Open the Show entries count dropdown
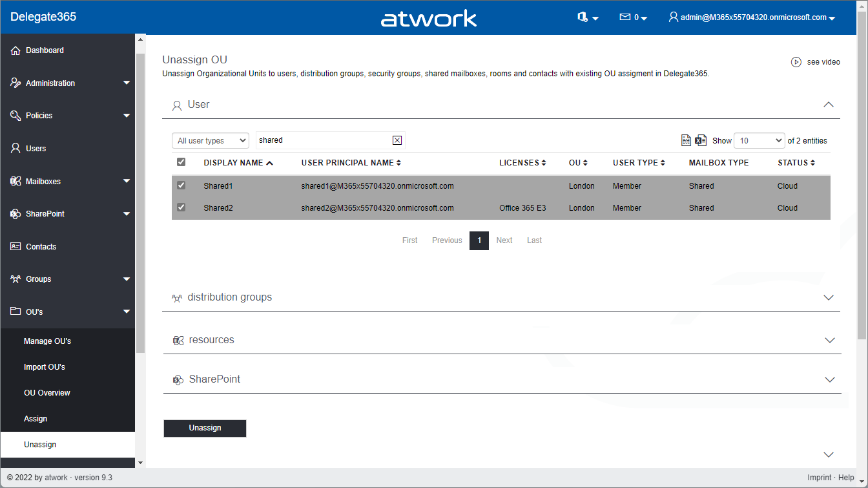Viewport: 868px width, 488px height. point(759,140)
